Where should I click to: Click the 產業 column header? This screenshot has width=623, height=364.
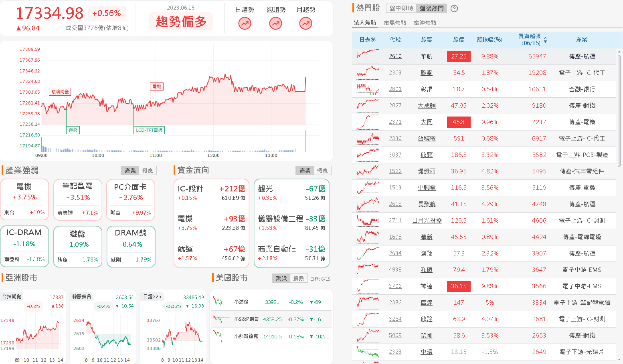[x=582, y=40]
